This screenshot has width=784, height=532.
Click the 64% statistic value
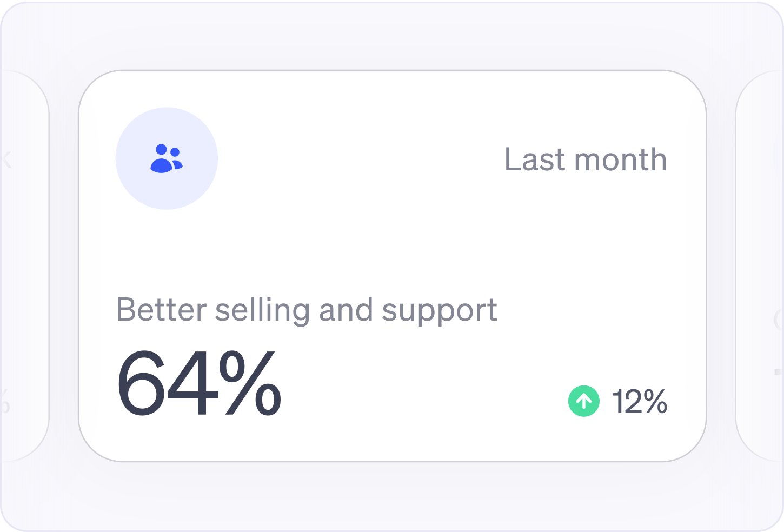pyautogui.click(x=199, y=384)
